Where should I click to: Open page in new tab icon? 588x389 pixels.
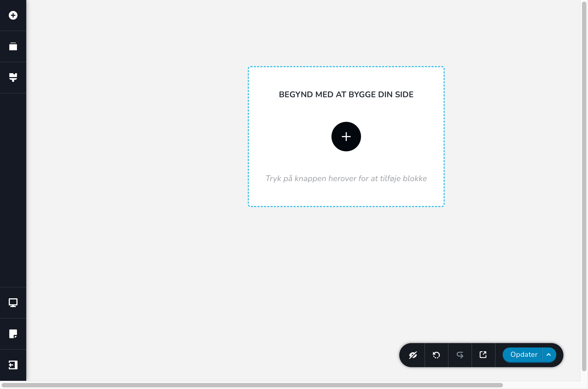coord(483,355)
